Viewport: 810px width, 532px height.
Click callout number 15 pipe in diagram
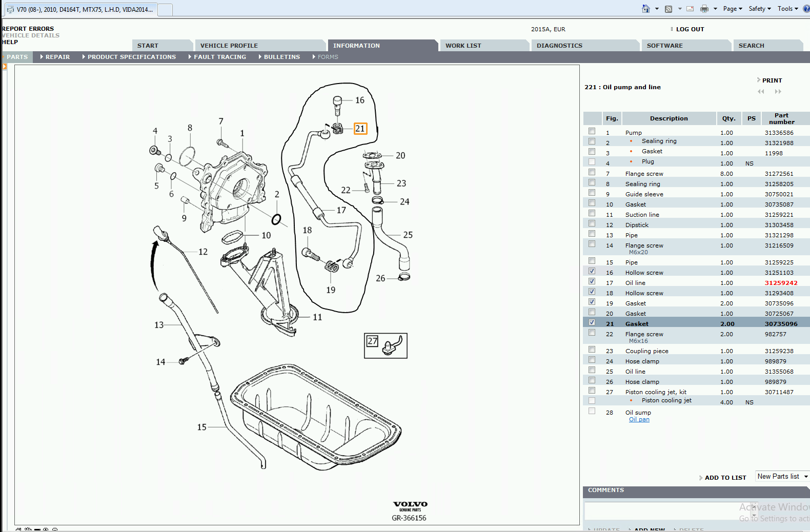tap(202, 427)
